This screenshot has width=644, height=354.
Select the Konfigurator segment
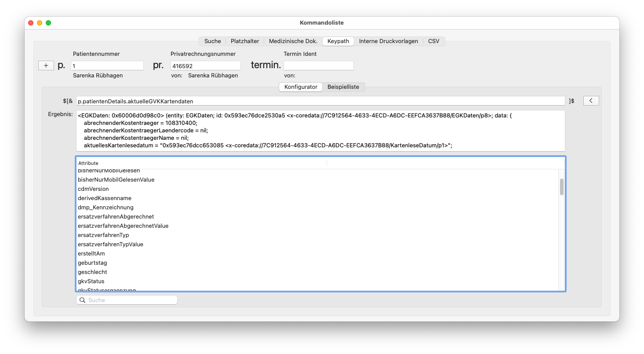click(301, 87)
